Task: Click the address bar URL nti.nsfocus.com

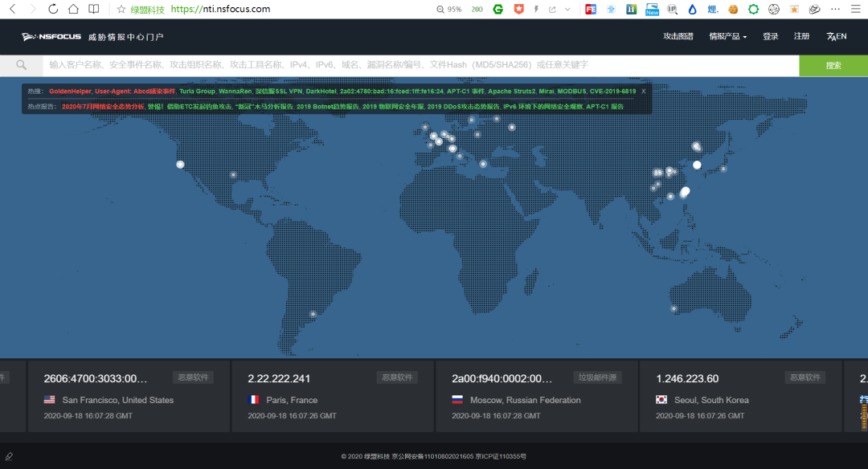Action: tap(220, 9)
